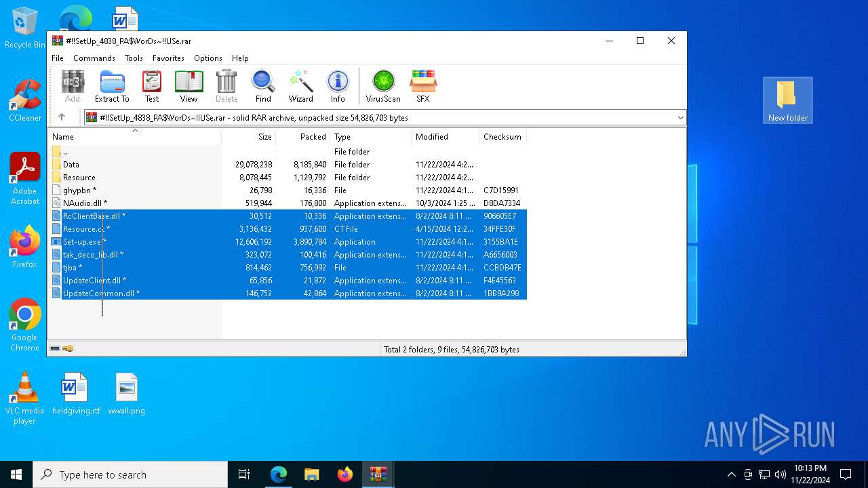This screenshot has width=868, height=488.
Task: Select Set-up.exe in the list
Action: [288, 242]
